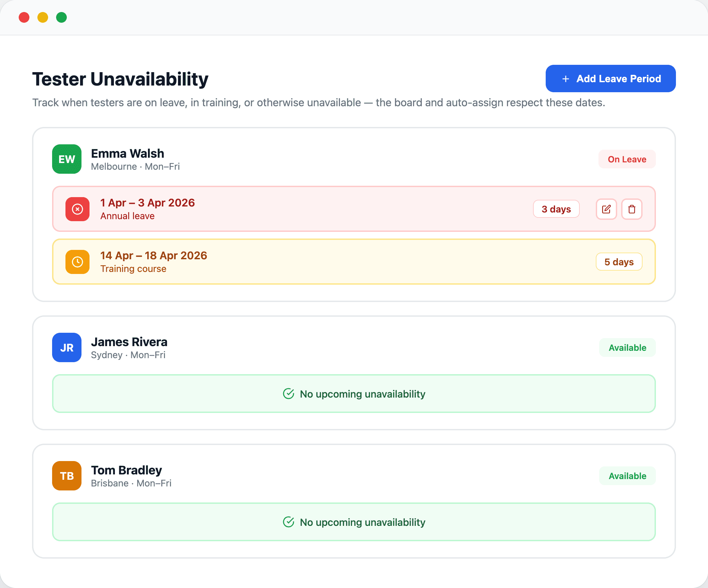Click the Add Leave Period button
Image resolution: width=708 pixels, height=588 pixels.
click(610, 79)
